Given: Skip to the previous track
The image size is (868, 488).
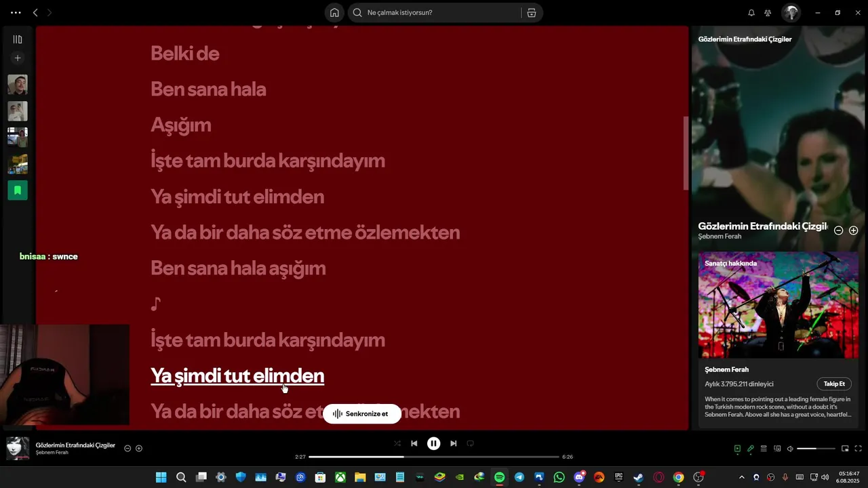Looking at the screenshot, I should [414, 443].
